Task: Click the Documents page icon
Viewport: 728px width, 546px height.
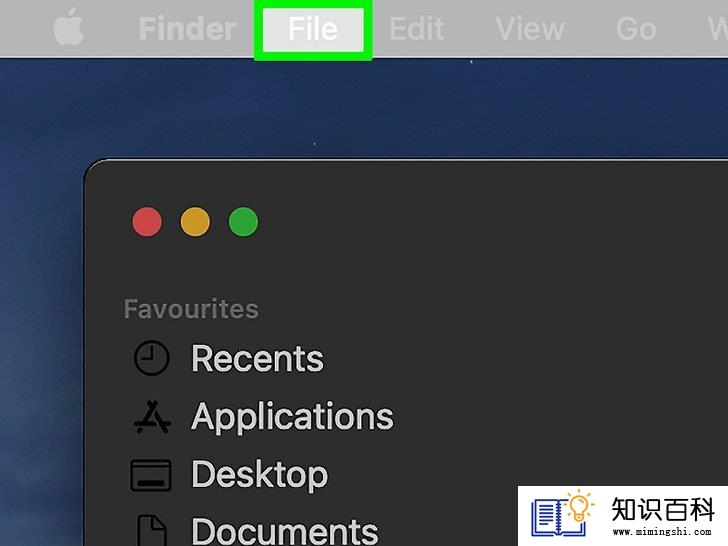Action: point(152,530)
